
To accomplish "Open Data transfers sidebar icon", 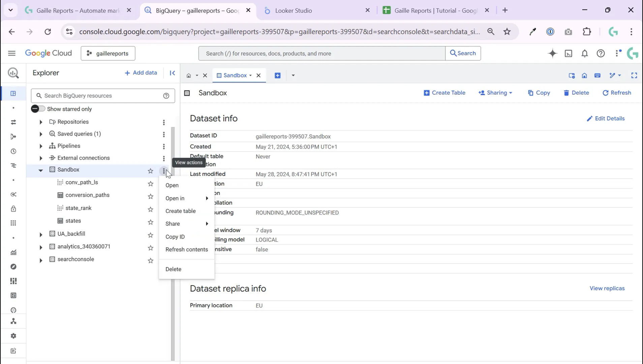I will (13, 122).
